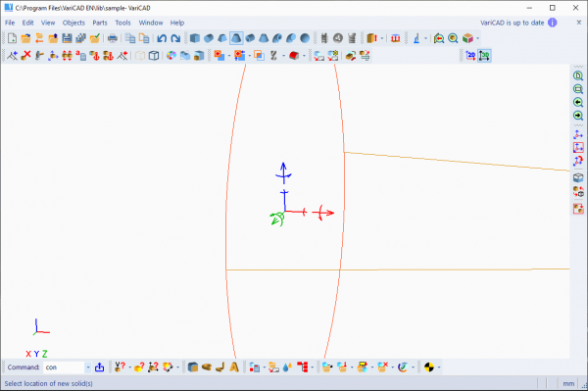The height and width of the screenshot is (391, 588).
Task: Open the View menu
Action: (48, 23)
